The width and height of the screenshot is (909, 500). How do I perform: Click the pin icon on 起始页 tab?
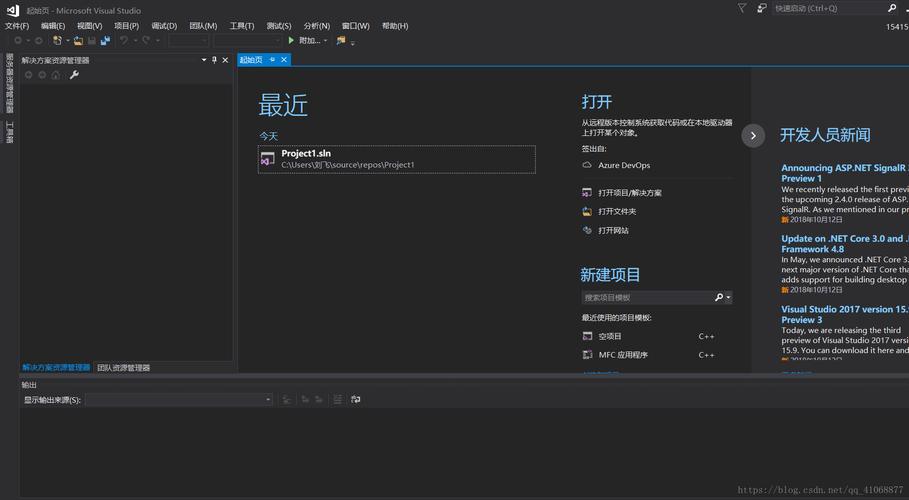[272, 60]
